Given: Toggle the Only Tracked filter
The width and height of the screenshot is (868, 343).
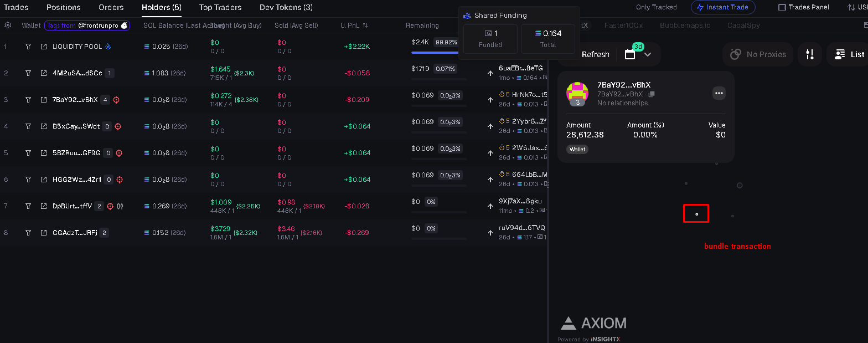Looking at the screenshot, I should tap(656, 7).
